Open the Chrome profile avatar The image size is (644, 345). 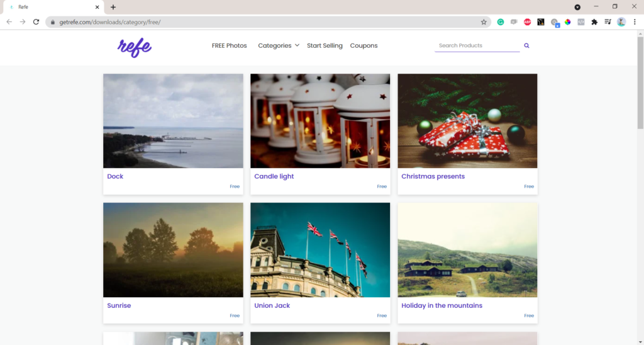click(x=621, y=22)
